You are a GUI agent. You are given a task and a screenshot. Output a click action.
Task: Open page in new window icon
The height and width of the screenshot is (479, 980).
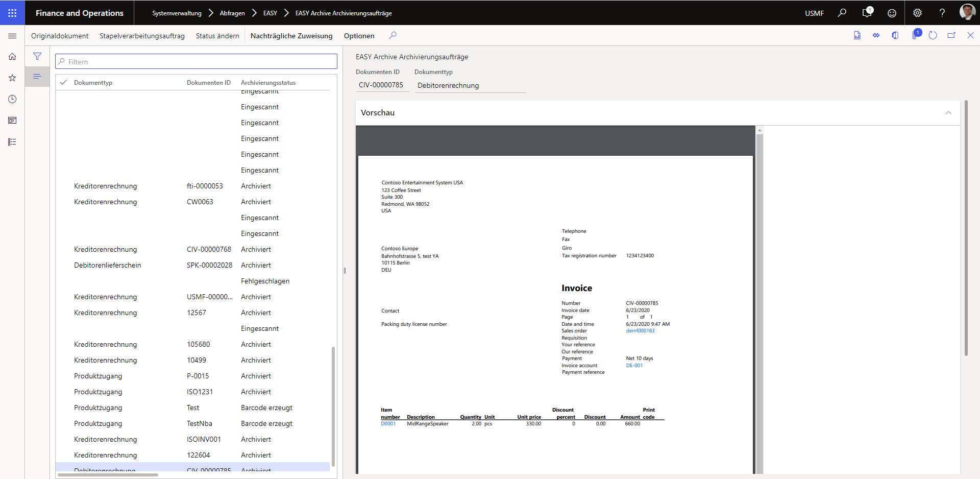951,35
